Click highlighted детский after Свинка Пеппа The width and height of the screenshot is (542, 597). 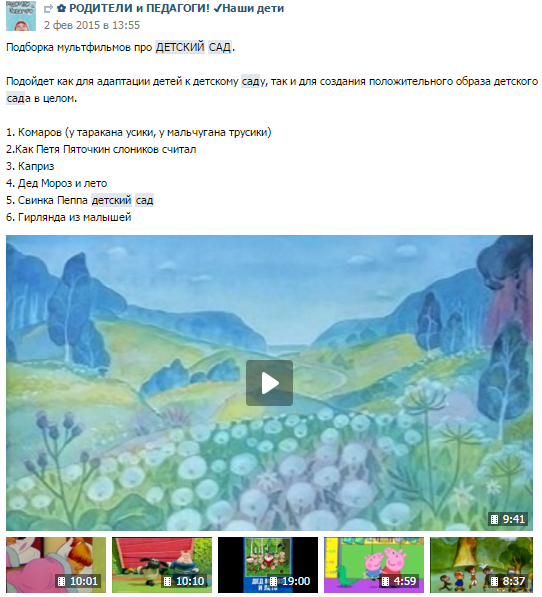[x=111, y=200]
